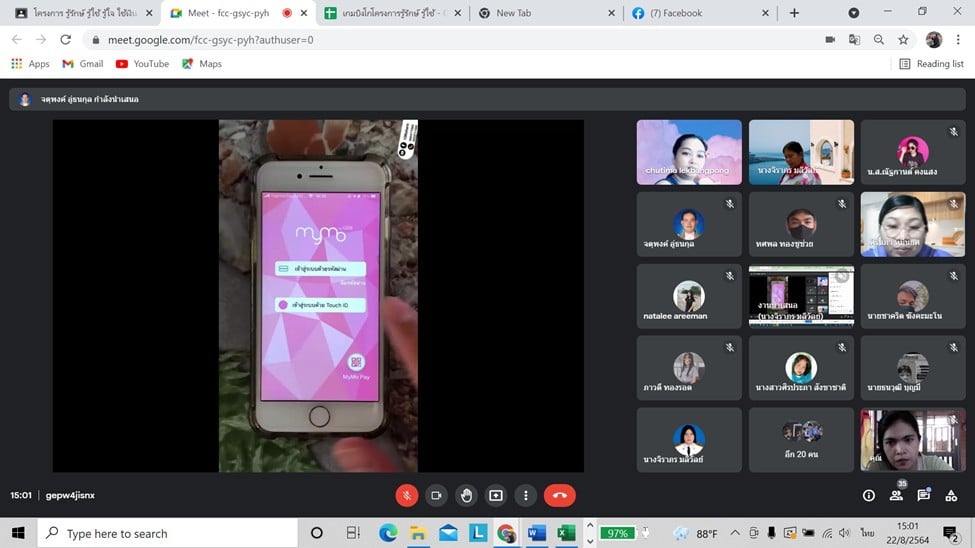Open the zoom magnifier icon in address bar
975x548 pixels.
point(879,40)
